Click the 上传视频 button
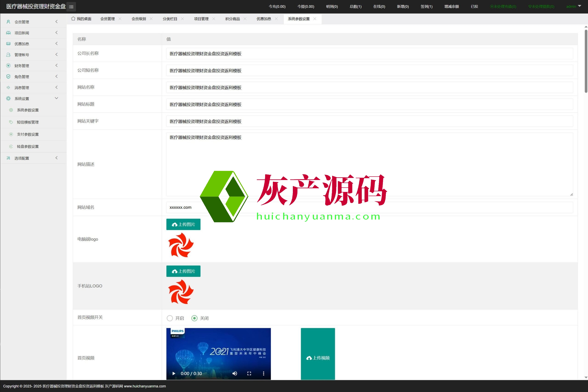This screenshot has height=392, width=588. coord(317,358)
